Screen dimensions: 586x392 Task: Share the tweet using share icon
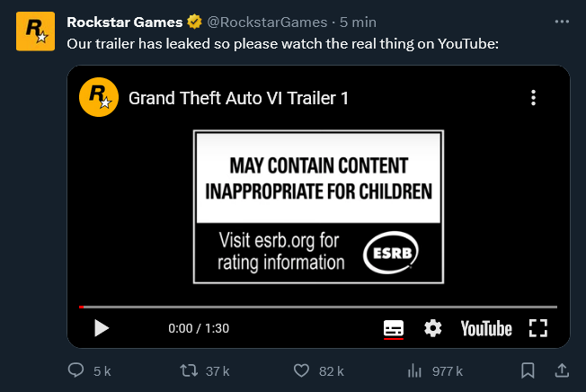(x=561, y=370)
